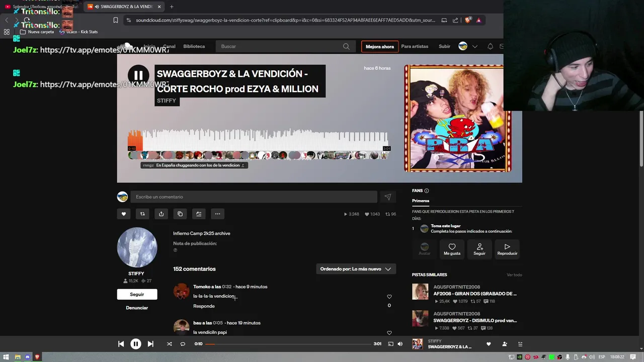Click the search magnifier icon

[x=346, y=46]
